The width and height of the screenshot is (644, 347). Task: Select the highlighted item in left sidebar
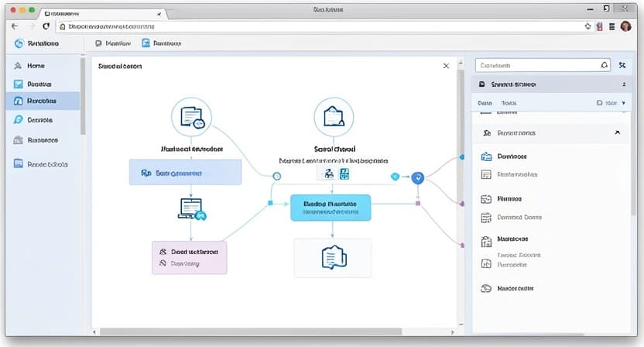point(42,101)
